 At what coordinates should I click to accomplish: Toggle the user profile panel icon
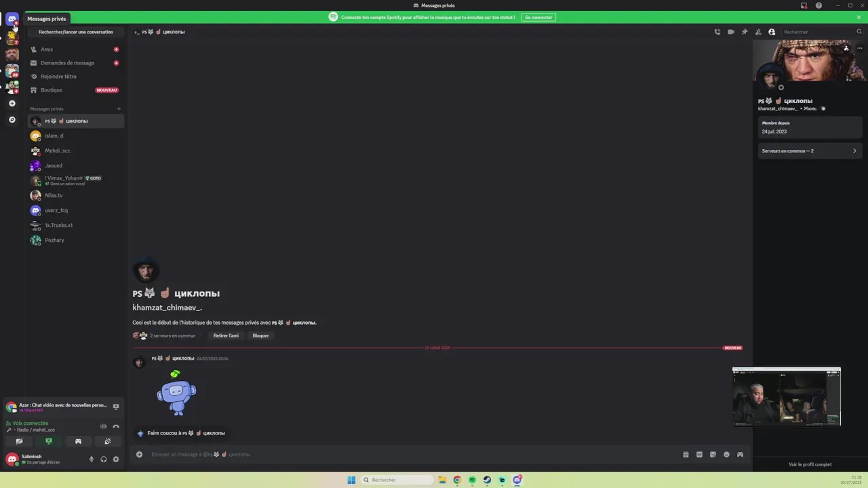pos(772,32)
